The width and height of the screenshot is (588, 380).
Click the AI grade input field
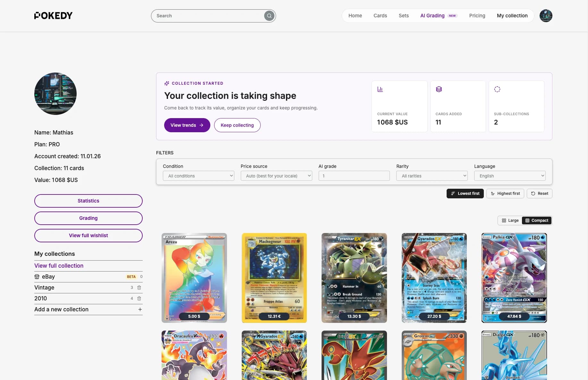pos(354,176)
